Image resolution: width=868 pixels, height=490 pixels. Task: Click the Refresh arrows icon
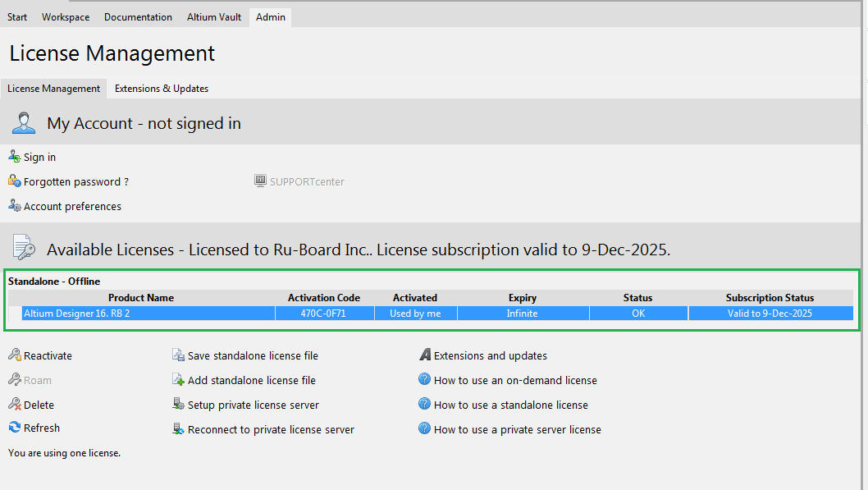click(14, 428)
